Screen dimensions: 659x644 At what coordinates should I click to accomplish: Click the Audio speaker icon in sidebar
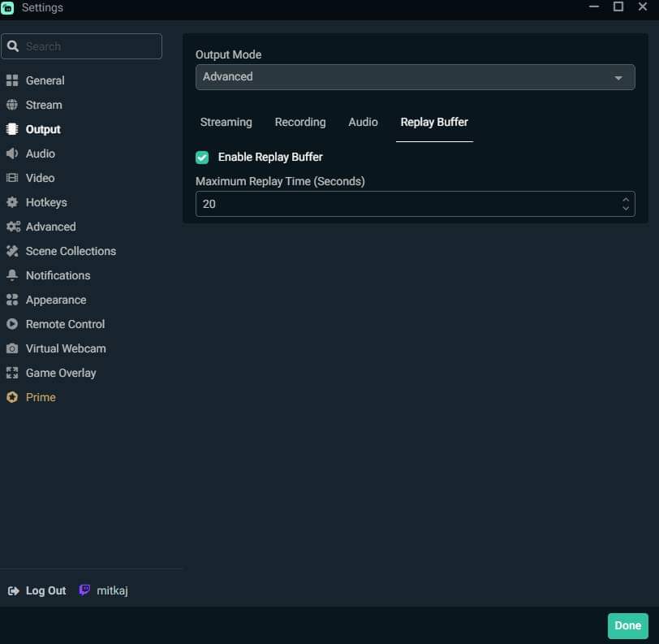tap(12, 153)
